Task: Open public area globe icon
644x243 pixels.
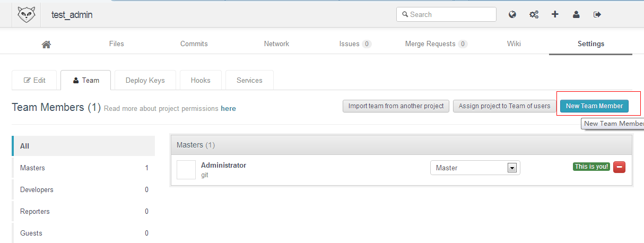Action: [x=512, y=14]
